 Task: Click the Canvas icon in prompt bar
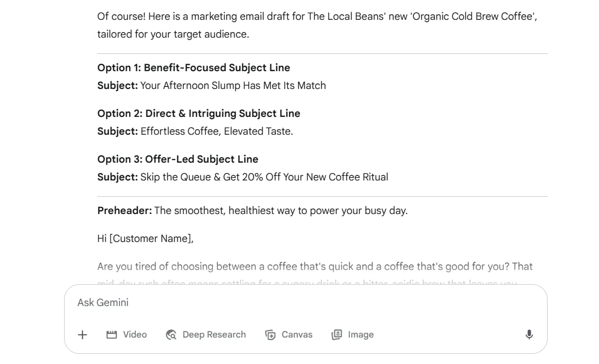[270, 335]
